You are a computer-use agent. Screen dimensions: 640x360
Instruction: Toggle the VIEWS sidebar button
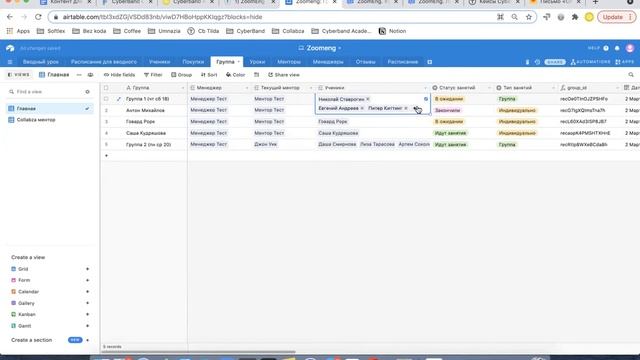click(x=19, y=75)
